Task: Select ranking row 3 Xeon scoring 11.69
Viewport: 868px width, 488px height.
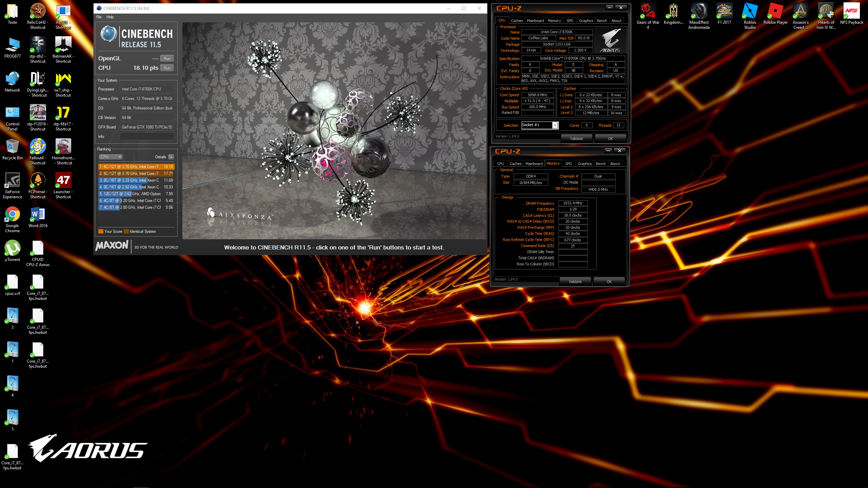Action: click(x=136, y=180)
